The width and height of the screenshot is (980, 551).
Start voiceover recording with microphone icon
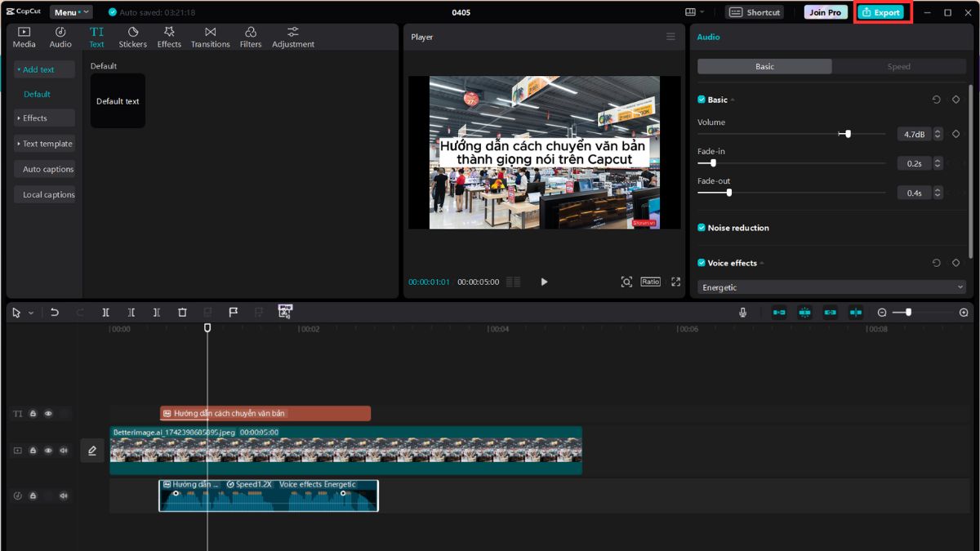click(743, 313)
